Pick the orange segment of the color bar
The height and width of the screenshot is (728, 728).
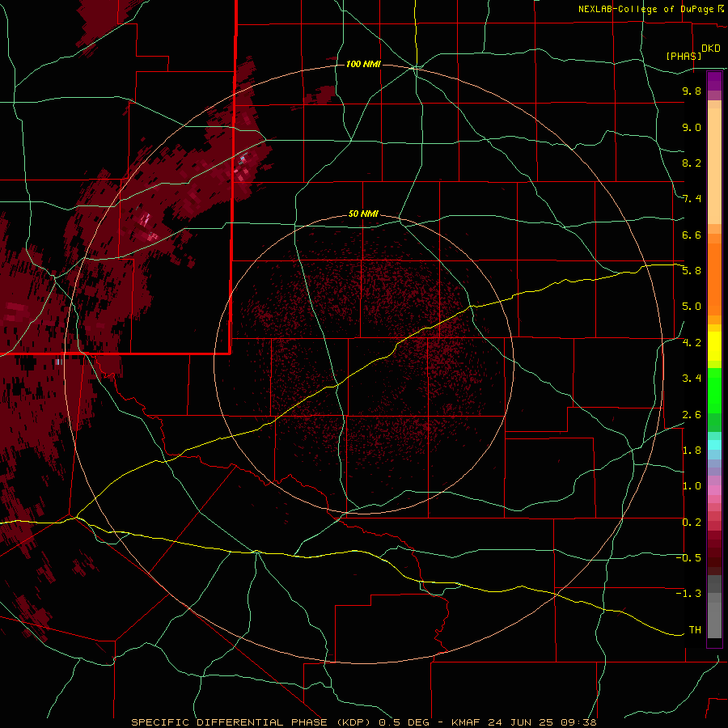click(x=714, y=280)
